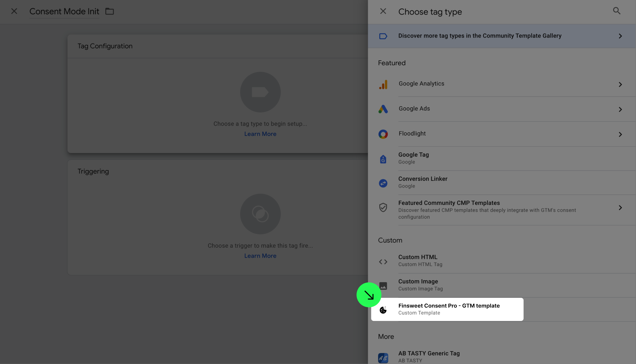Click Discover more tag types banner text
This screenshot has height=364, width=636.
(480, 36)
